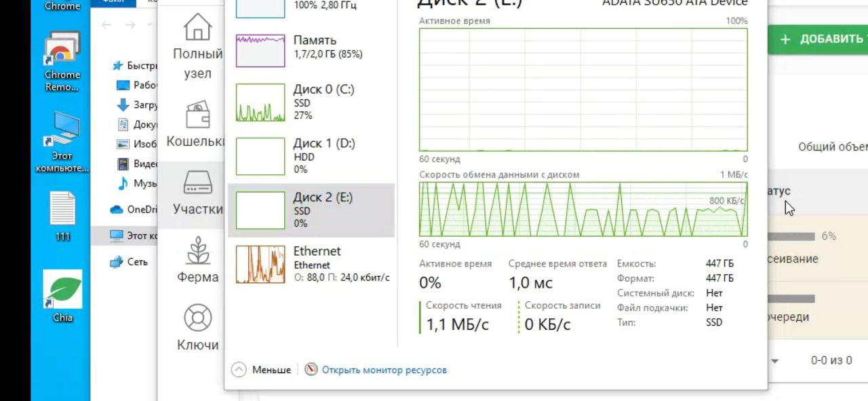Image resolution: width=868 pixels, height=401 pixels.
Task: Select the Участки drive icon in Chia sidebar
Action: tap(197, 182)
